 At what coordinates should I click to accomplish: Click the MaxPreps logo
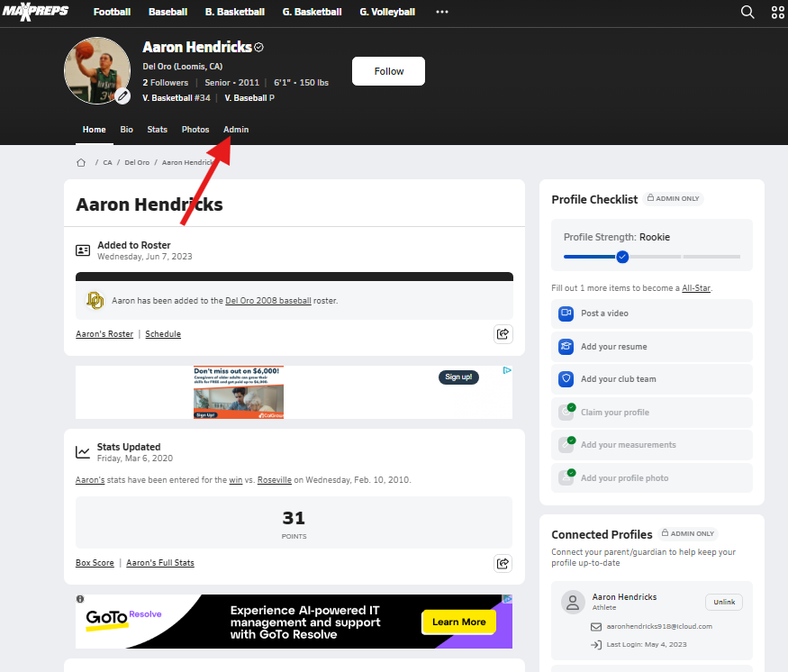coord(35,12)
